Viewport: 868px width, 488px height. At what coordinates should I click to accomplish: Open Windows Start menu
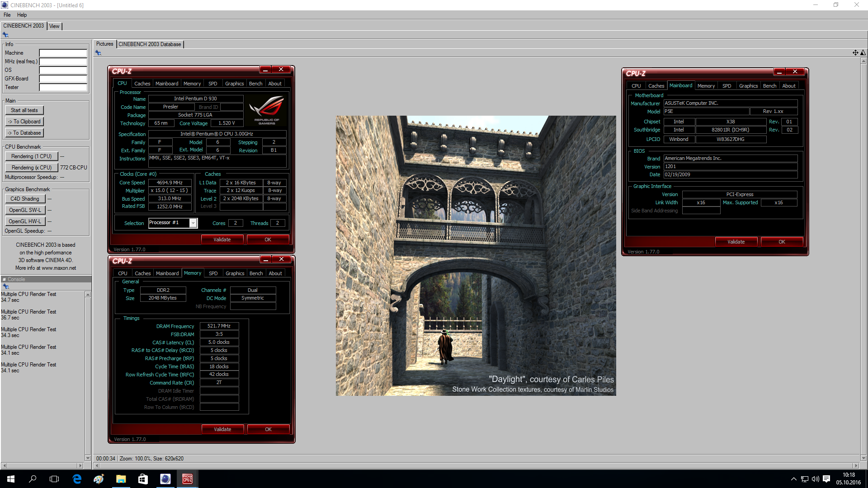(11, 479)
